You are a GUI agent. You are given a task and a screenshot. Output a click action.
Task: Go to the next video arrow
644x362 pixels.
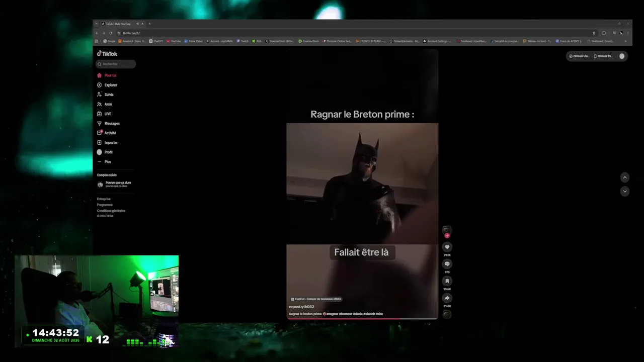625,191
